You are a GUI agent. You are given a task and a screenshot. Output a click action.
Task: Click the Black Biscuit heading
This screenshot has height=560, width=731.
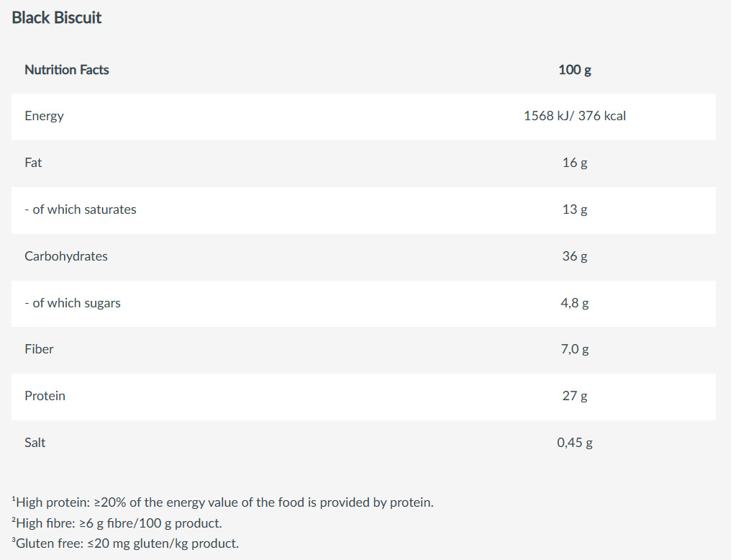tap(57, 18)
